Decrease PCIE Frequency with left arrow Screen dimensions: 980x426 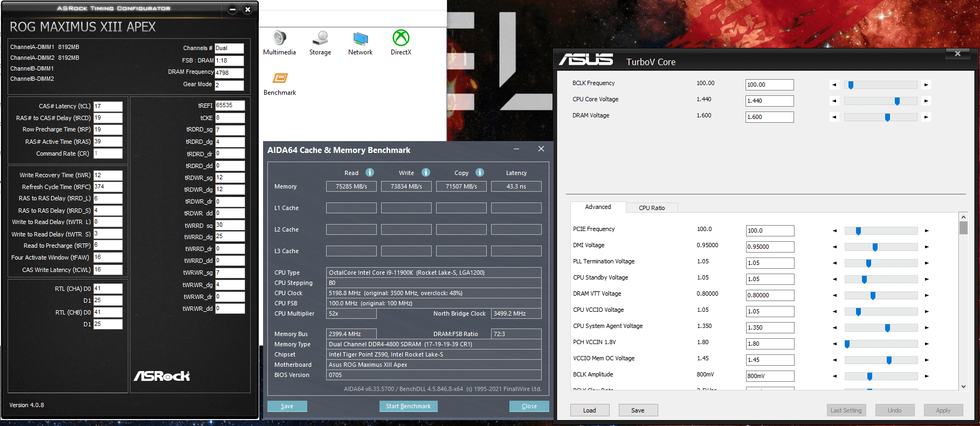click(835, 231)
